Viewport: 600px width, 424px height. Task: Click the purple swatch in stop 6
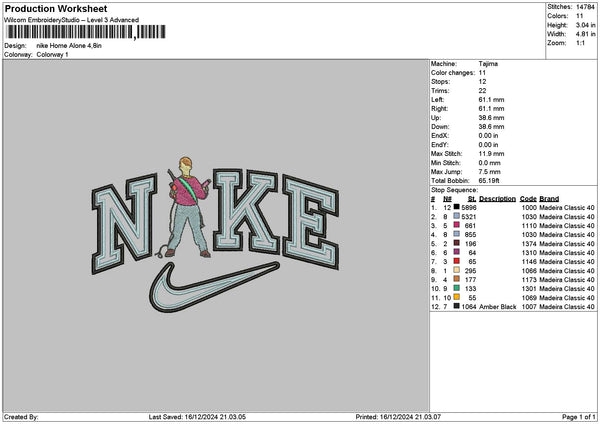457,252
